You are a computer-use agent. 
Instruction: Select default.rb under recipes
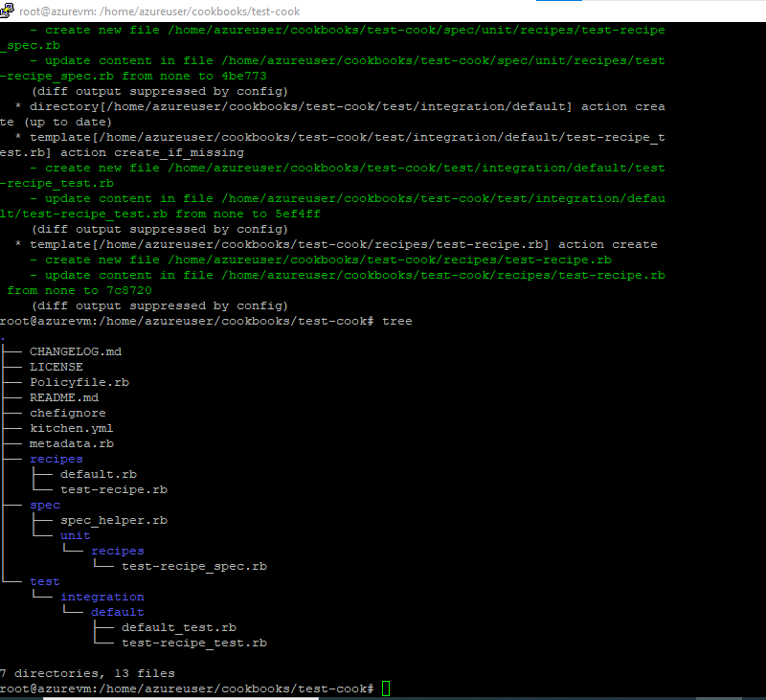click(x=99, y=474)
